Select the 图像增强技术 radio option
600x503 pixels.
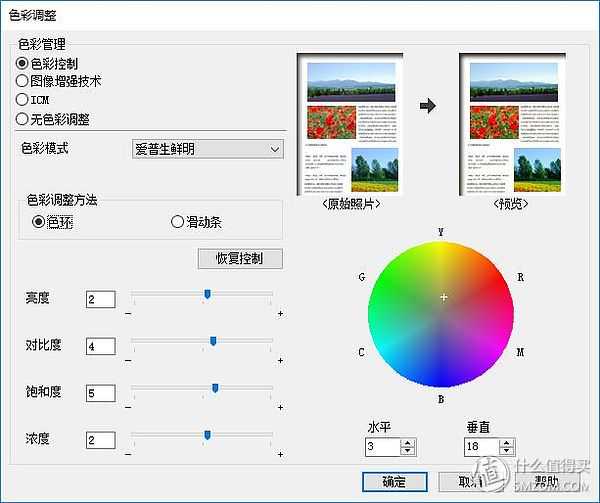(x=22, y=81)
